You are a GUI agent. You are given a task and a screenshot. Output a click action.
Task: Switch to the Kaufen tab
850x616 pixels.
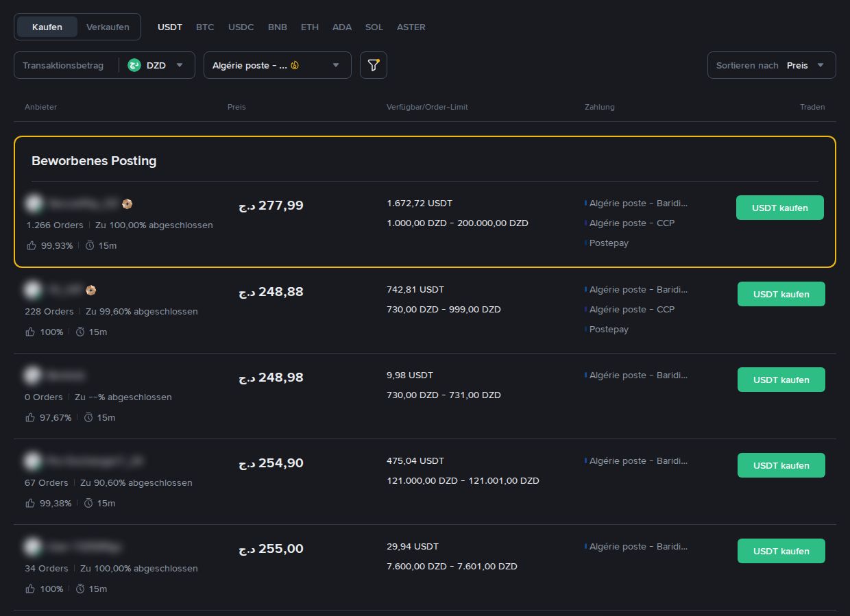pyautogui.click(x=47, y=27)
